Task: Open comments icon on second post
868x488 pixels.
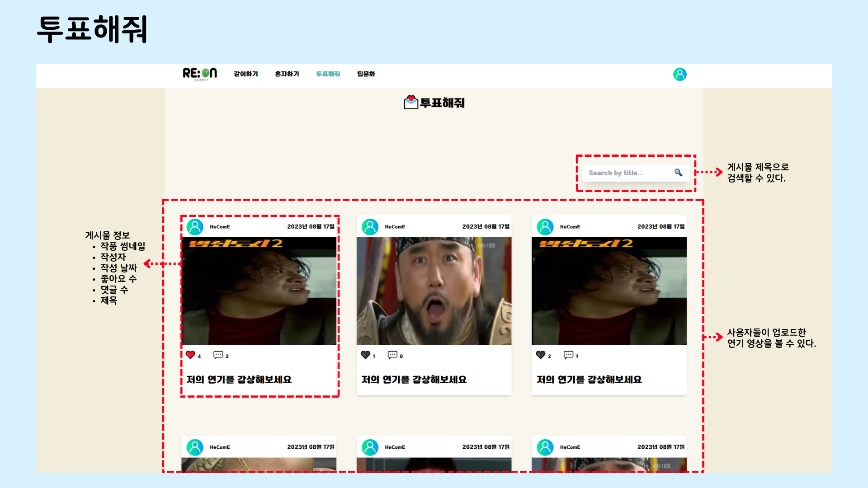Action: coord(392,355)
